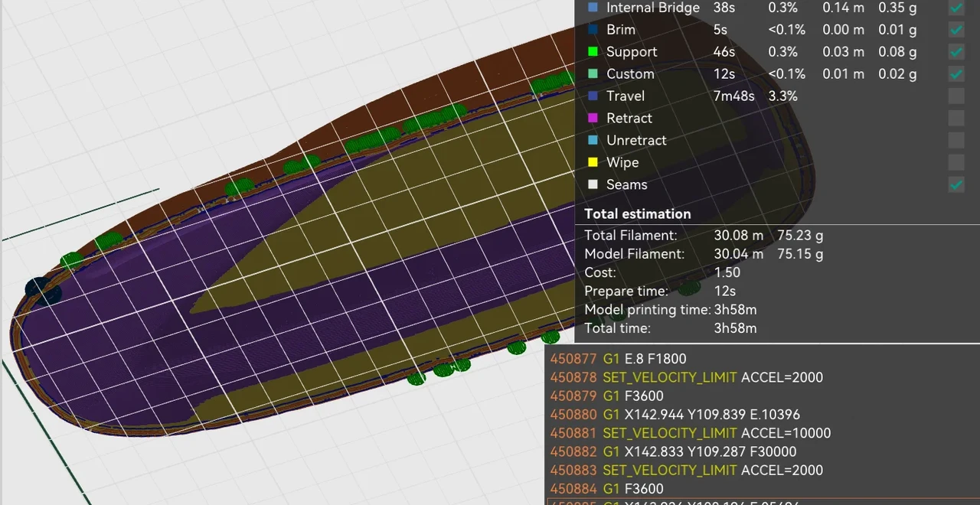The height and width of the screenshot is (505, 980).
Task: Click the Travel label in legend
Action: (626, 96)
